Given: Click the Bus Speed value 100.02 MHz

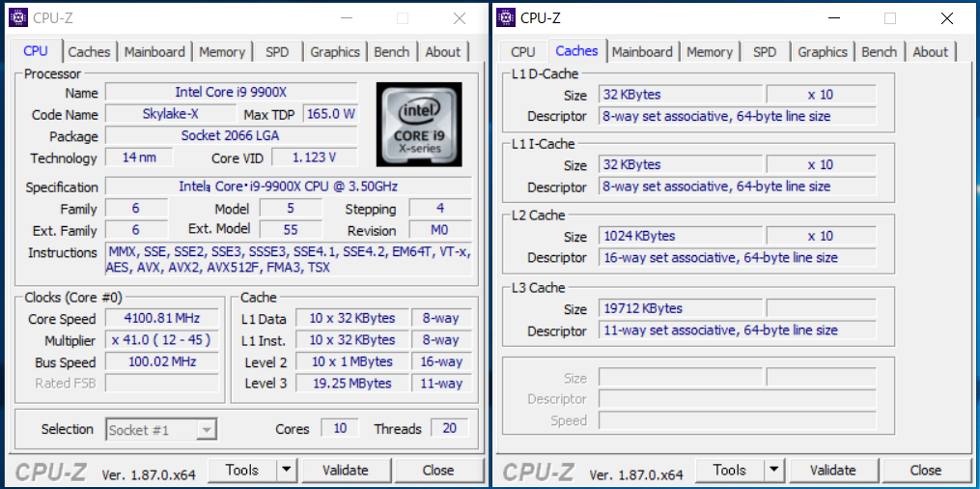Looking at the screenshot, I should [x=162, y=361].
